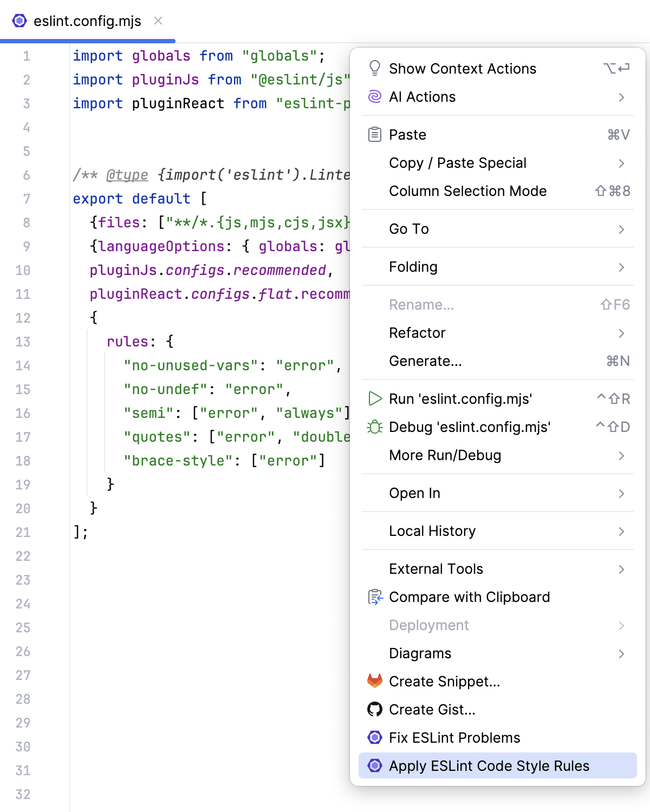This screenshot has width=650, height=812.
Task: Select the lightbulb Show Context Actions icon
Action: pos(374,67)
